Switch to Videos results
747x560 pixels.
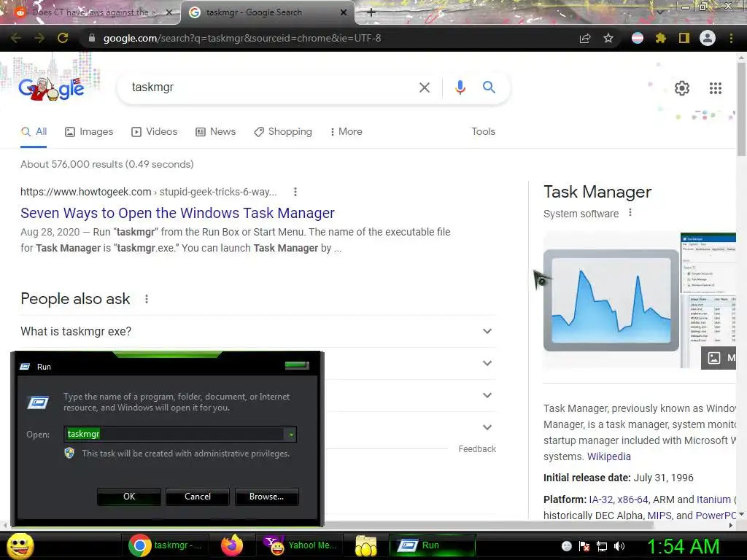click(x=155, y=132)
